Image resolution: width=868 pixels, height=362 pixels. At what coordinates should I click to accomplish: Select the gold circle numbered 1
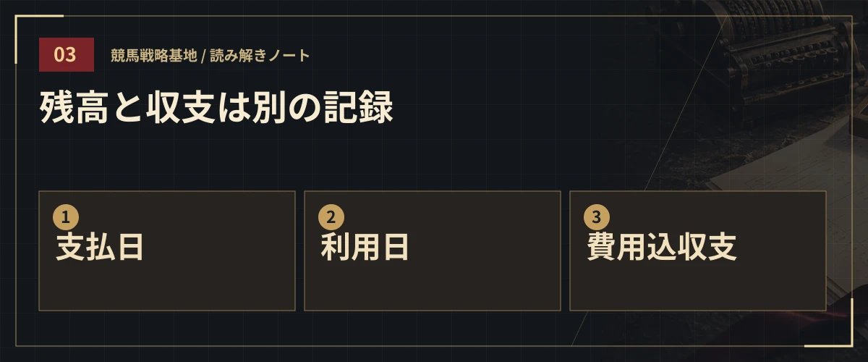point(66,217)
